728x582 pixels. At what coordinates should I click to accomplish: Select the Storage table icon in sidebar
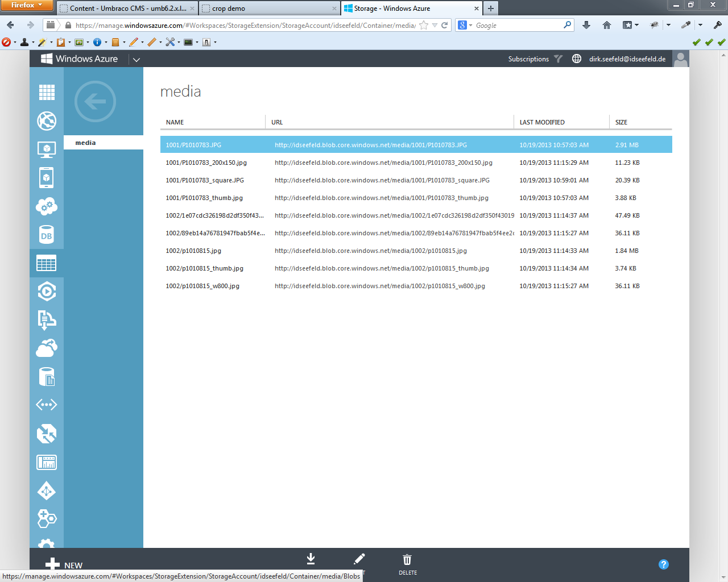(47, 263)
